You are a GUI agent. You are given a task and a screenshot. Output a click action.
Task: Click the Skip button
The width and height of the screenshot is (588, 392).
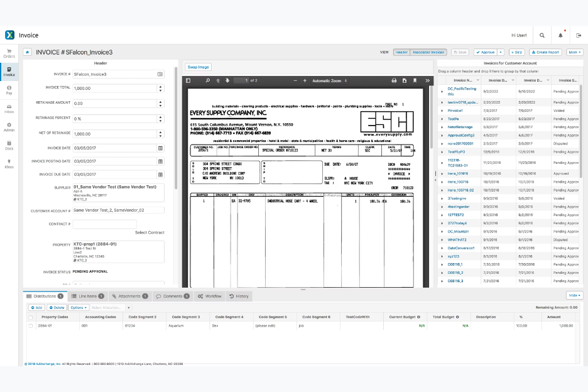(516, 53)
